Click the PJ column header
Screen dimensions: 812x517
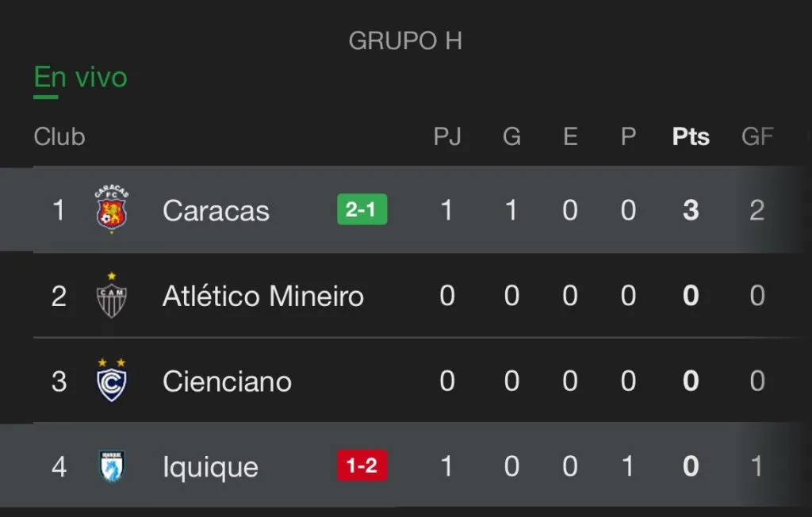pyautogui.click(x=447, y=137)
